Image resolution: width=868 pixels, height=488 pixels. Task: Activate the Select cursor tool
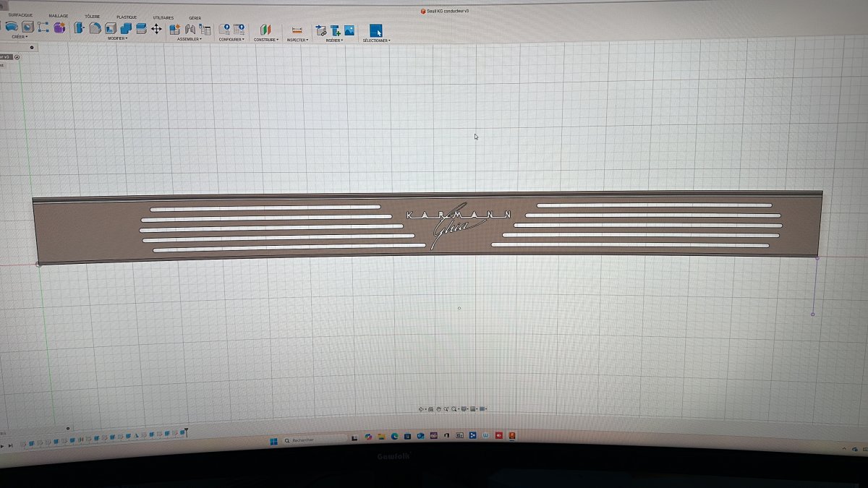coord(375,30)
